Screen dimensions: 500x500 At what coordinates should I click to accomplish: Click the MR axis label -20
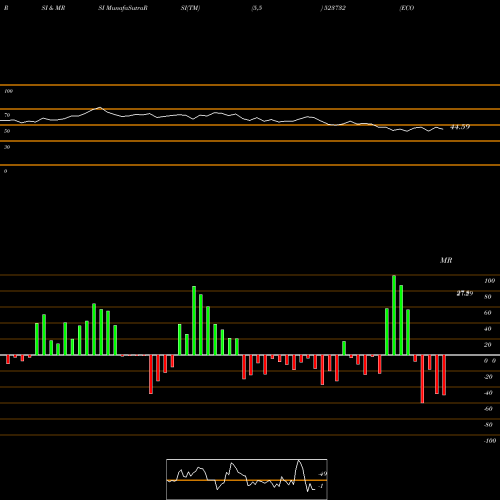pyautogui.click(x=488, y=377)
